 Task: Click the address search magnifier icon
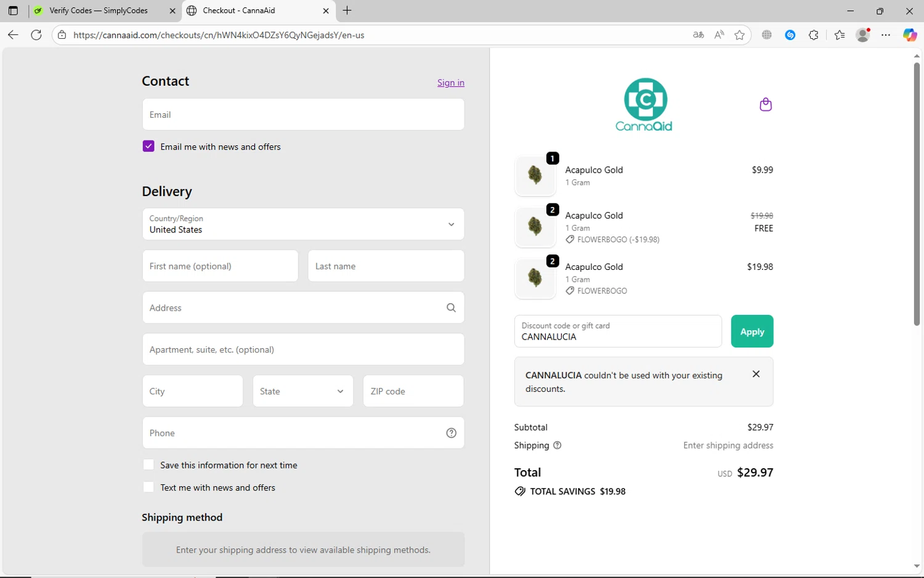click(x=451, y=307)
